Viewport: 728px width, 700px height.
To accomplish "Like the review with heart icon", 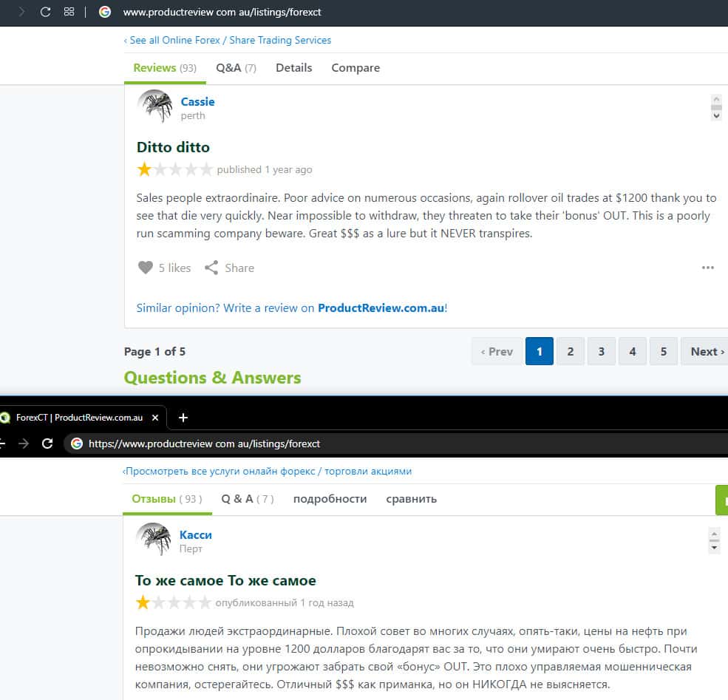I will coord(146,268).
